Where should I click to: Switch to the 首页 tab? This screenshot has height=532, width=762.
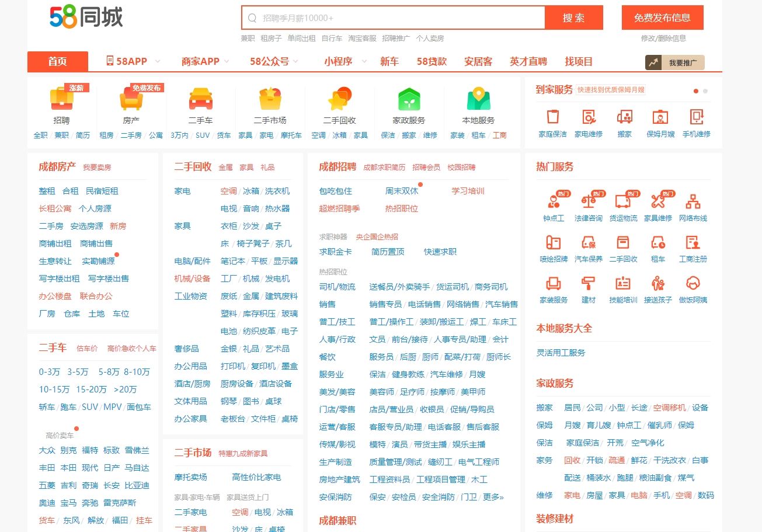(57, 61)
